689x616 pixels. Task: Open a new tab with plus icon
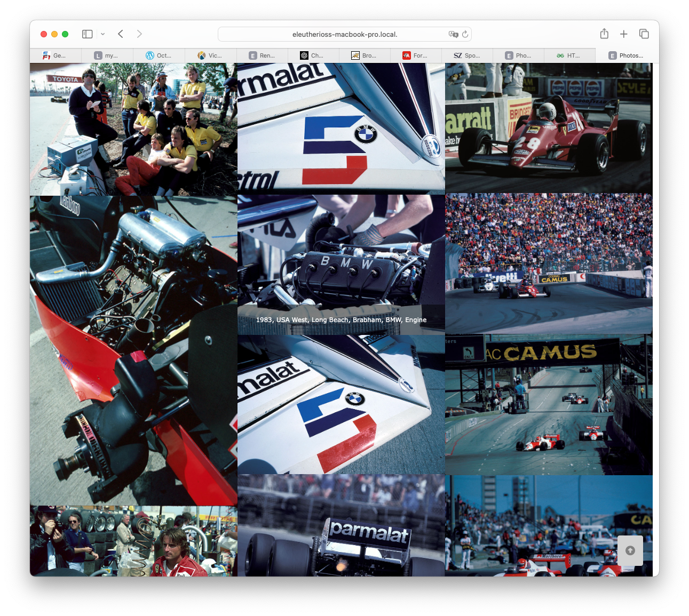click(x=623, y=34)
